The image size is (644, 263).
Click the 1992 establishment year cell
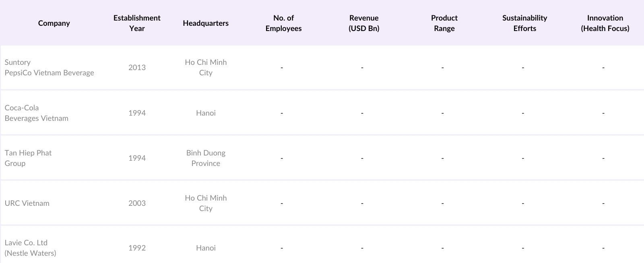coord(137,248)
